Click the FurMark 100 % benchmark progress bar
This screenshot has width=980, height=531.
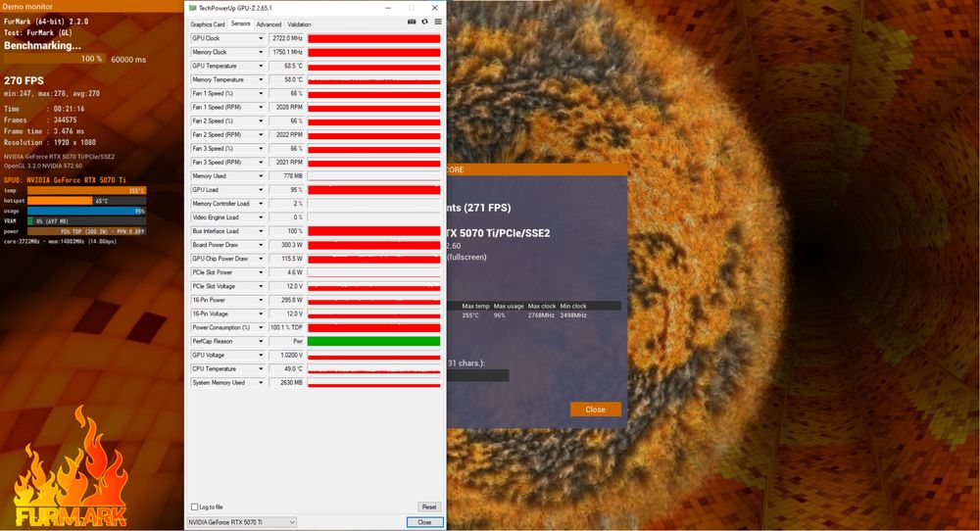54,59
